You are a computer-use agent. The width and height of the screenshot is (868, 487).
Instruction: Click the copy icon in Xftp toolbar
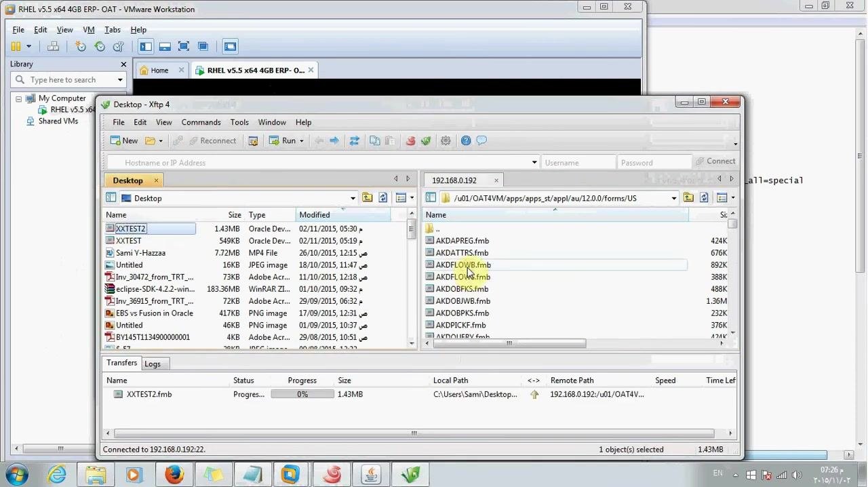coord(375,140)
